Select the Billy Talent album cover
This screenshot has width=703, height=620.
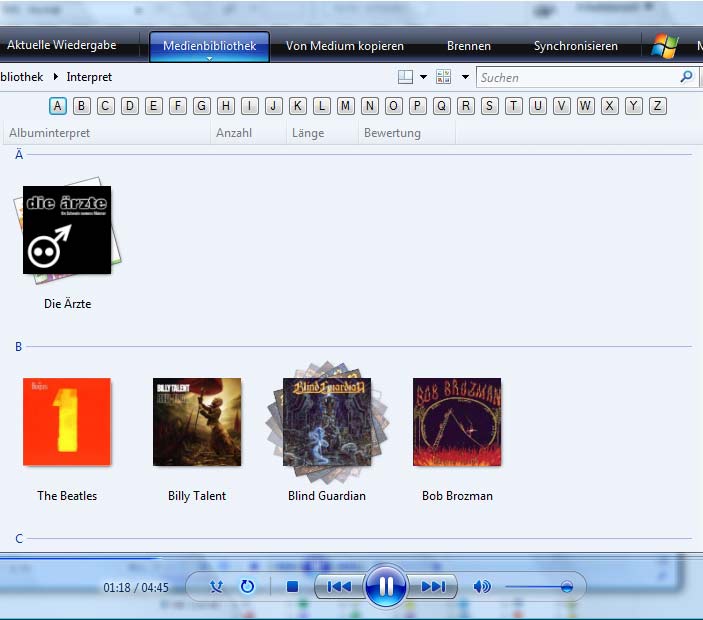[197, 422]
